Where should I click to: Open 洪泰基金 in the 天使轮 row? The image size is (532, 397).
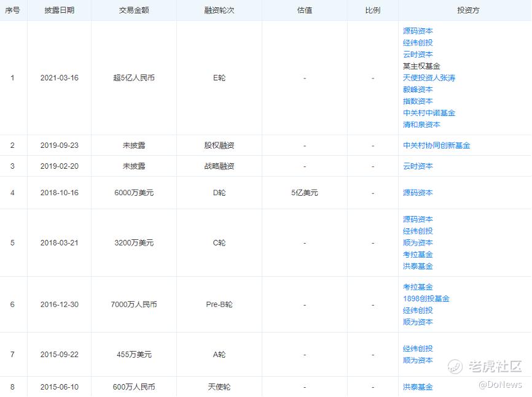coord(418,387)
